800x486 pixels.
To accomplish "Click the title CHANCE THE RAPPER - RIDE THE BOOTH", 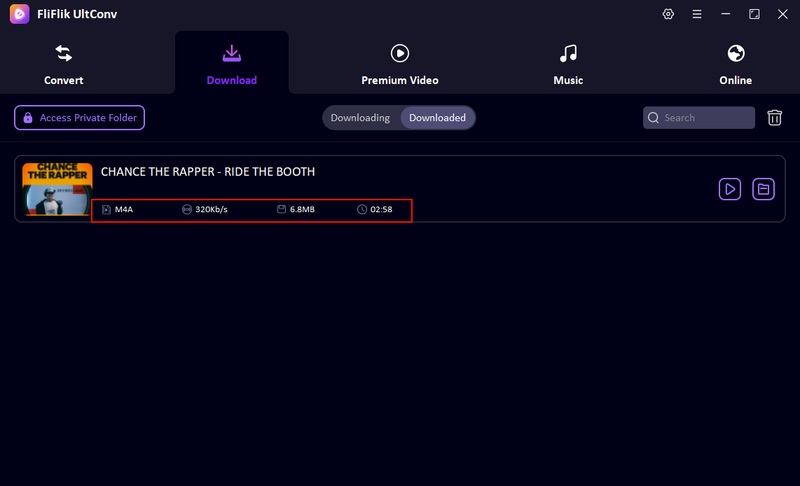I will pos(208,172).
